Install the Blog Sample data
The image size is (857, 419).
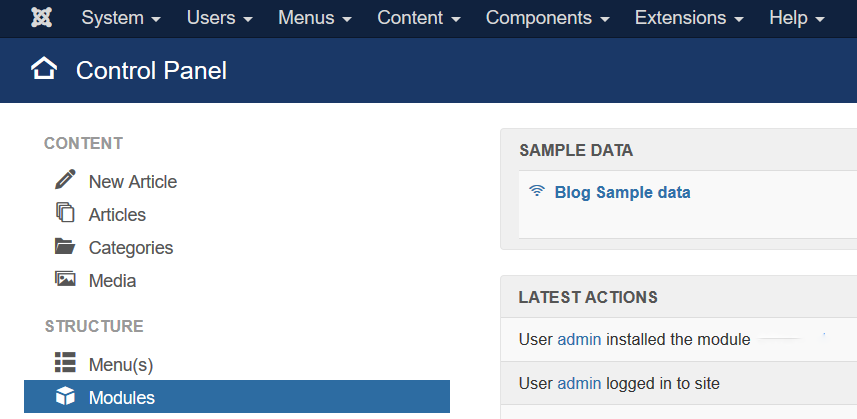(x=622, y=192)
